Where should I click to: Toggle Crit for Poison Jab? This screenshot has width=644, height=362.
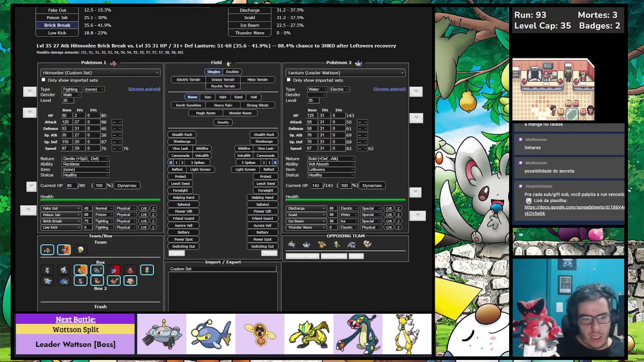[x=144, y=215]
